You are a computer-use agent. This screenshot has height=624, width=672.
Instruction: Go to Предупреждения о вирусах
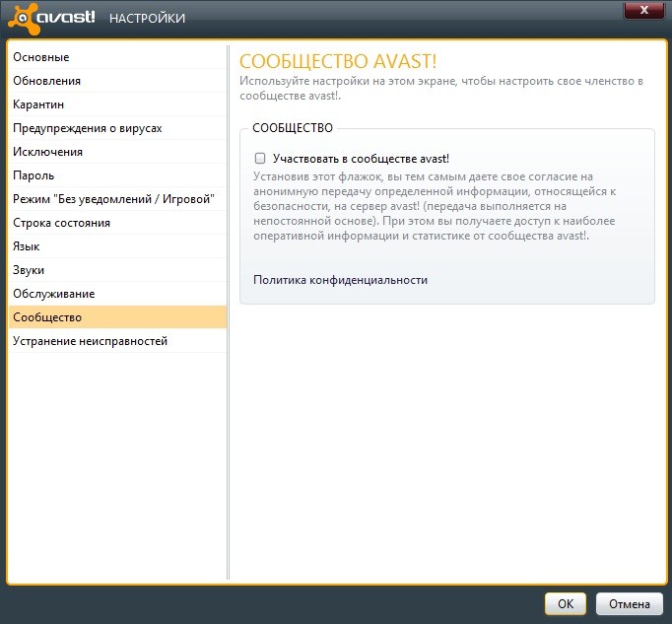(x=117, y=128)
